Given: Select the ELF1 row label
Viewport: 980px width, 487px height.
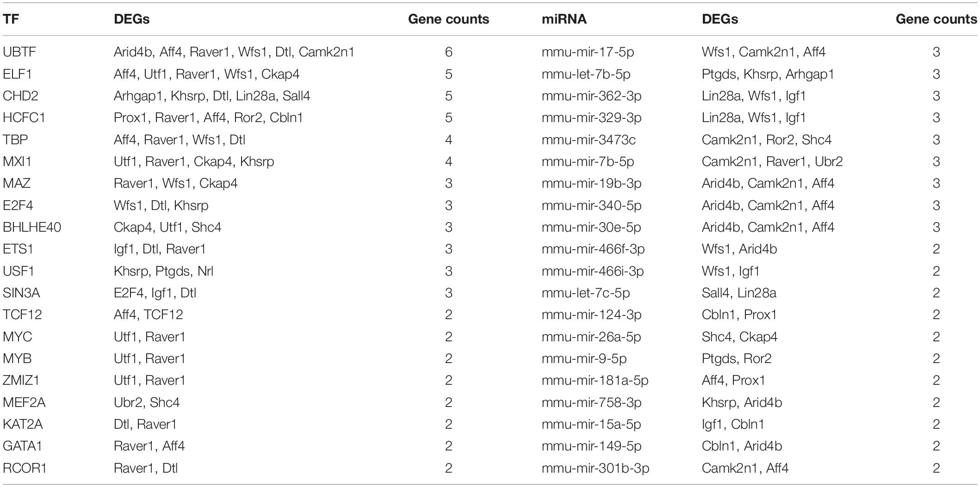Looking at the screenshot, I should [x=17, y=74].
